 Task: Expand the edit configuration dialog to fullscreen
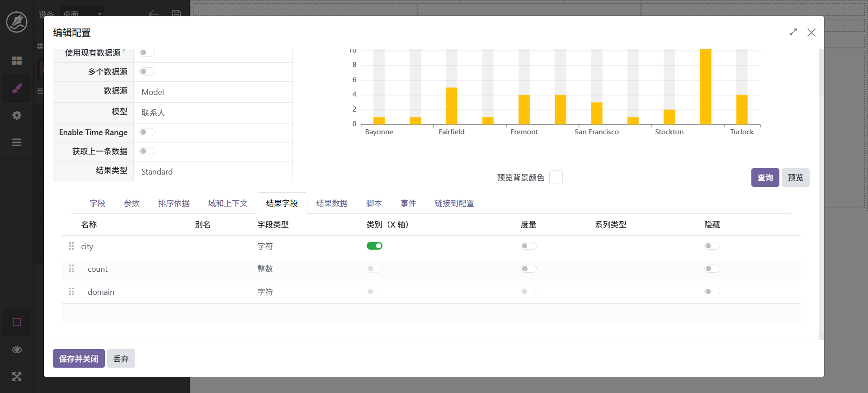[793, 33]
